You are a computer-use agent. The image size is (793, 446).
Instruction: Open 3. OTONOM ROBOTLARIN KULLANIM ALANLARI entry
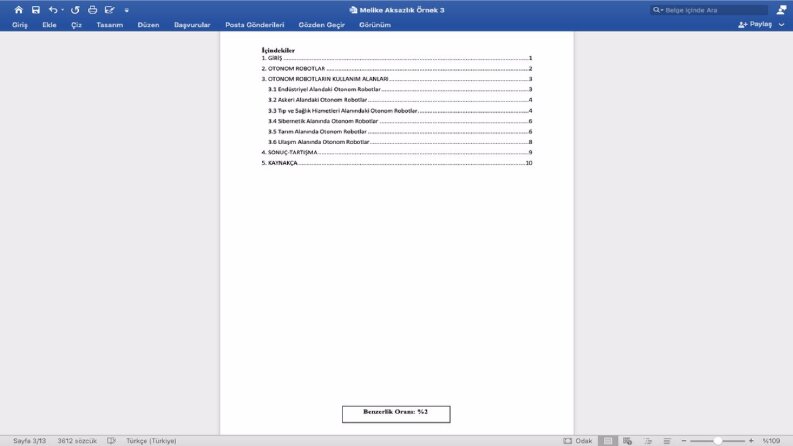tap(396, 79)
